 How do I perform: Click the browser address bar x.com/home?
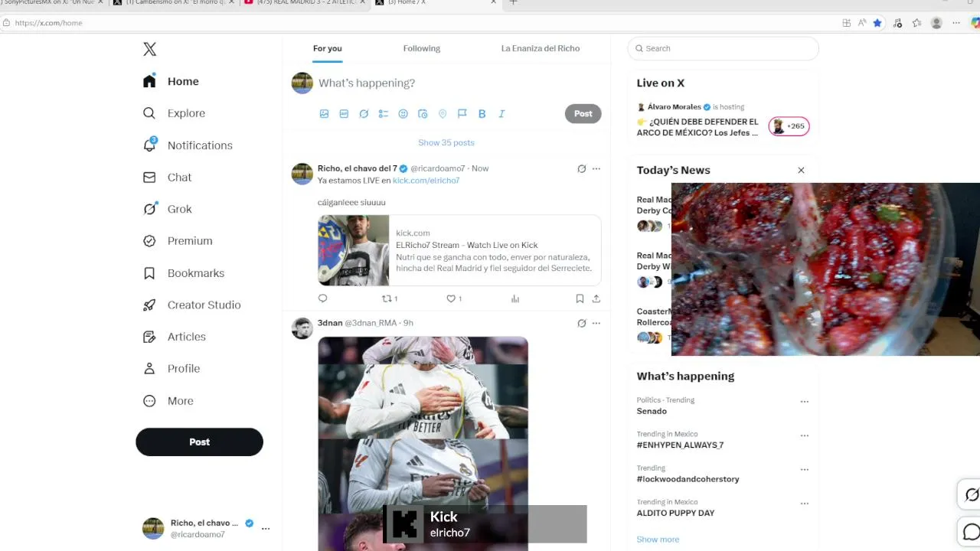[48, 23]
